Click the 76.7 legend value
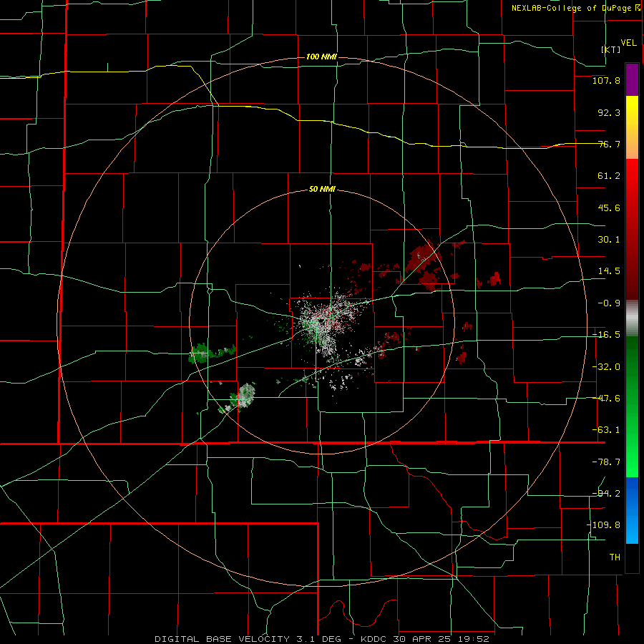644x644 pixels. point(609,144)
